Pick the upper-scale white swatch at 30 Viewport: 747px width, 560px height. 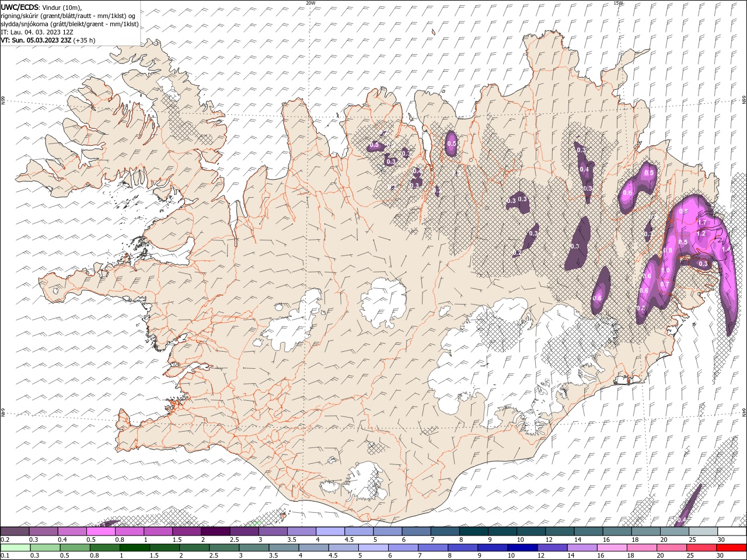(x=732, y=531)
